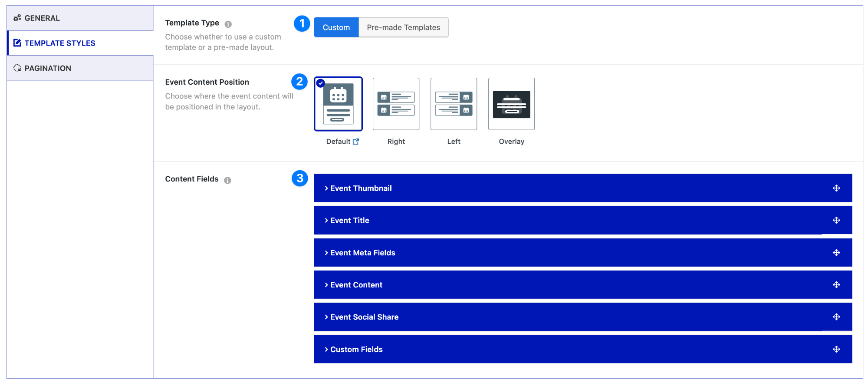
Task: Click the Template Type info icon
Action: (x=228, y=24)
